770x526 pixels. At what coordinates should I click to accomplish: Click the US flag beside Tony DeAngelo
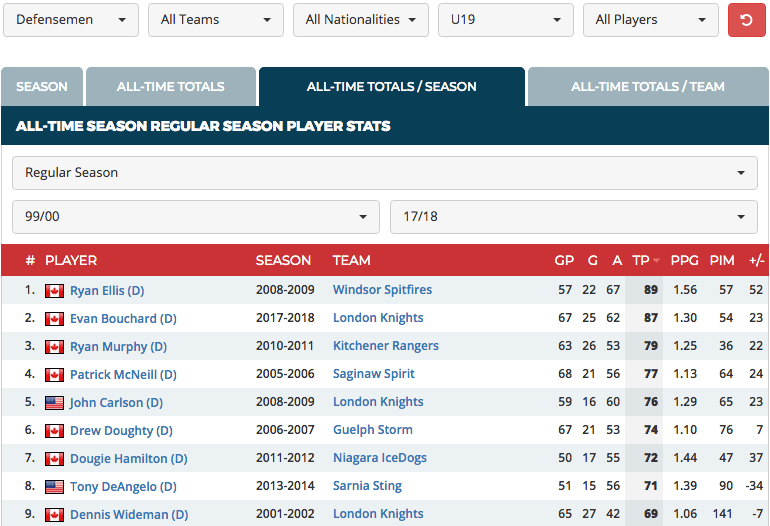54,487
